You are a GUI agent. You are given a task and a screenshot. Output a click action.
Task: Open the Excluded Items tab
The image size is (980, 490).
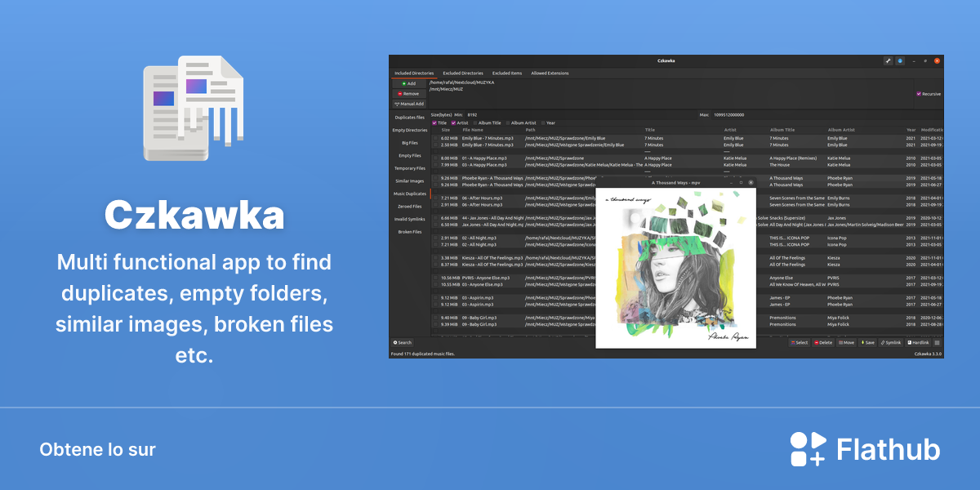(507, 73)
